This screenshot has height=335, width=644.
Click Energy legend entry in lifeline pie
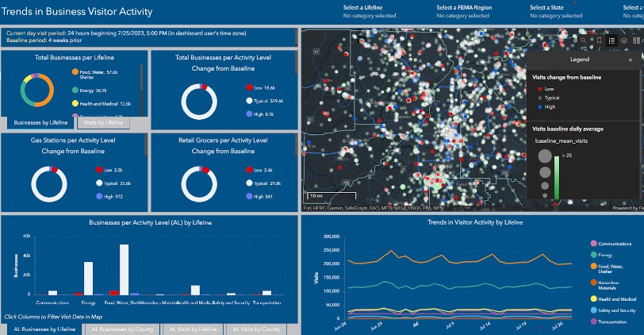click(x=89, y=90)
